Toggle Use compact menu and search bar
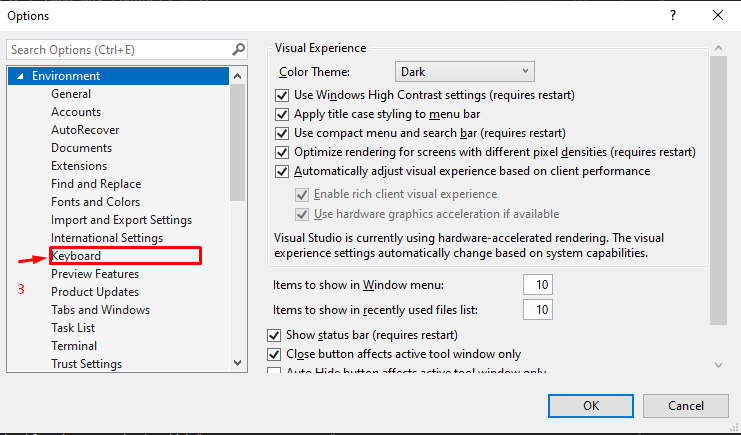The image size is (741, 435). [x=282, y=133]
